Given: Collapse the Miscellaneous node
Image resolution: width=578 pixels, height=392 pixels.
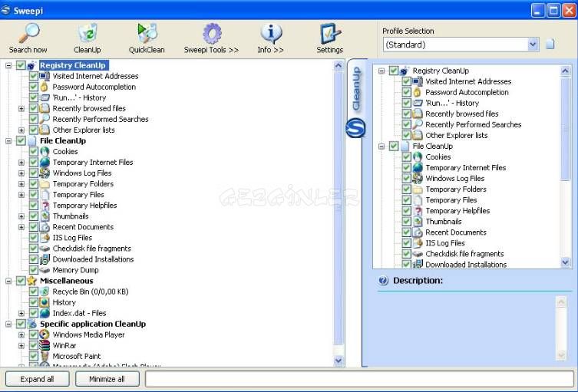Looking at the screenshot, I should click(8, 281).
